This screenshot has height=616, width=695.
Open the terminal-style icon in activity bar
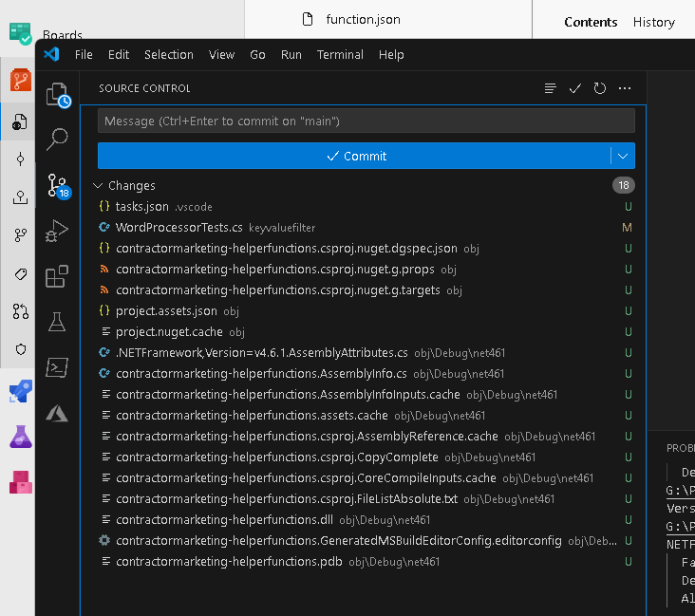pyautogui.click(x=57, y=367)
